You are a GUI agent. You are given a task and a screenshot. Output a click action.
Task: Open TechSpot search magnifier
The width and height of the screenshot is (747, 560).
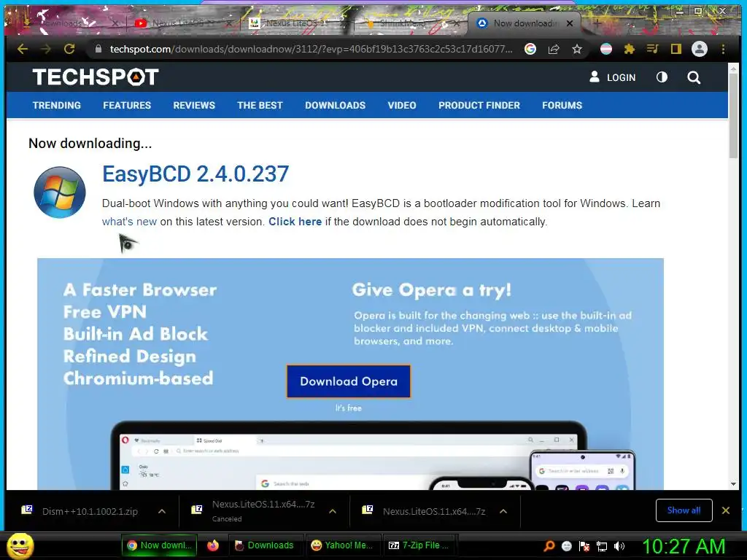pos(694,77)
